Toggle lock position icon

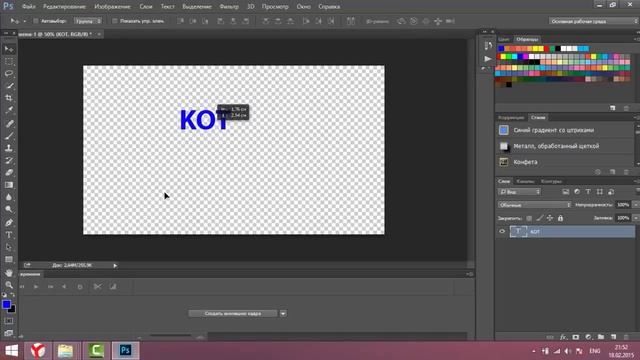coord(550,218)
